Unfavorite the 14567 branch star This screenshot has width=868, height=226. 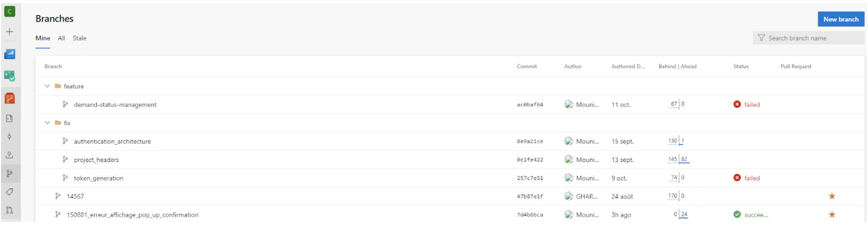(832, 196)
